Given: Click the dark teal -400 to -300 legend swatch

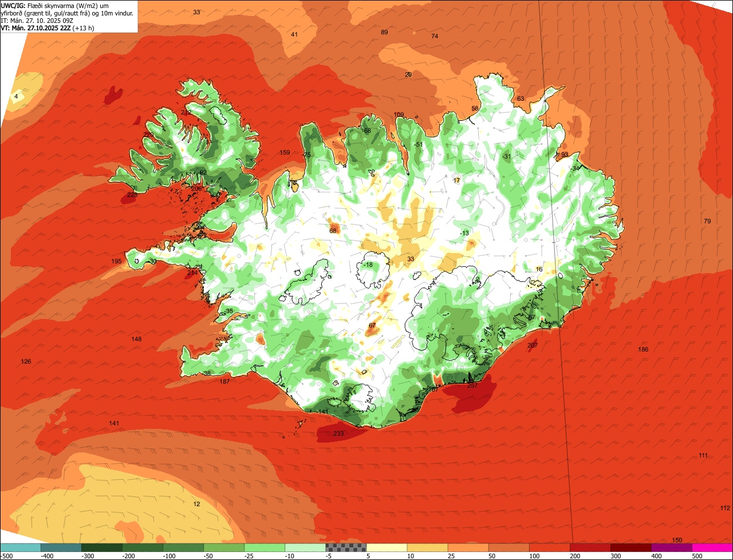Looking at the screenshot, I should click(61, 547).
